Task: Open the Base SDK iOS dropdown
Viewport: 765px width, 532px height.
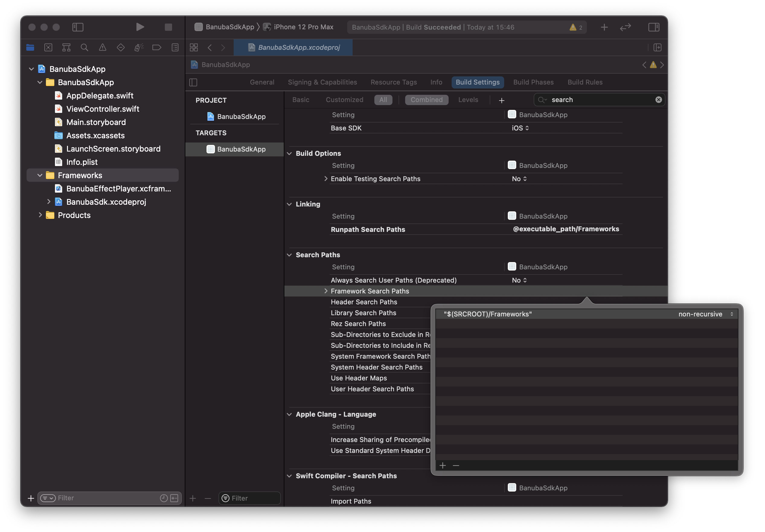Action: [520, 128]
